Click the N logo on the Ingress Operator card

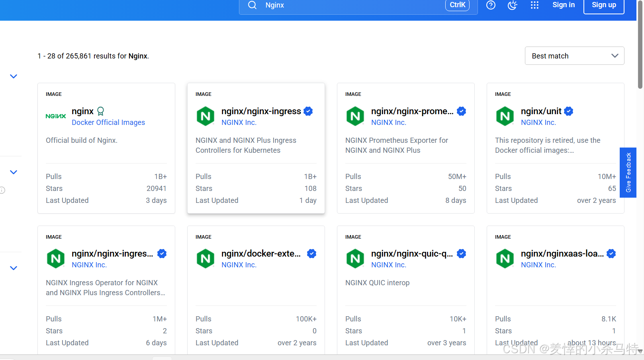coord(56,259)
